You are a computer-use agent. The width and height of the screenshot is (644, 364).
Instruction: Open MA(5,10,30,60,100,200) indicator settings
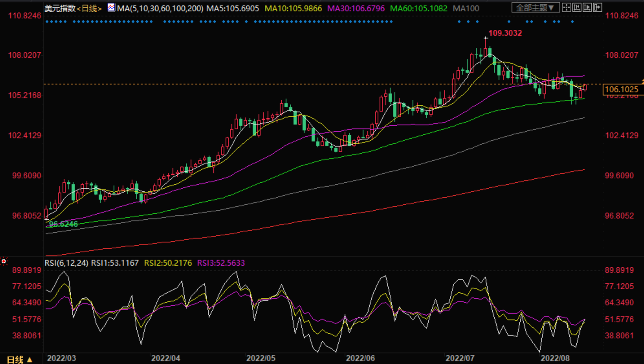click(160, 8)
